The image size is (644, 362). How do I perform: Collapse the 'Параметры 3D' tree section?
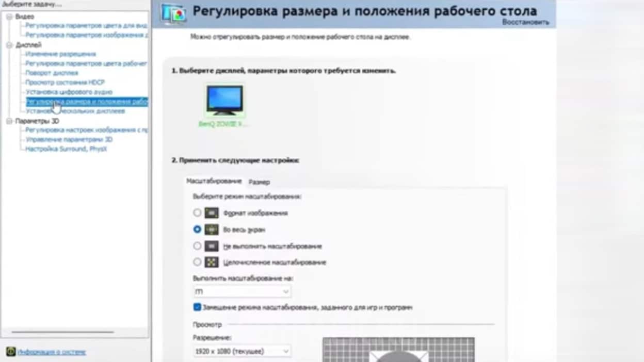[9, 121]
